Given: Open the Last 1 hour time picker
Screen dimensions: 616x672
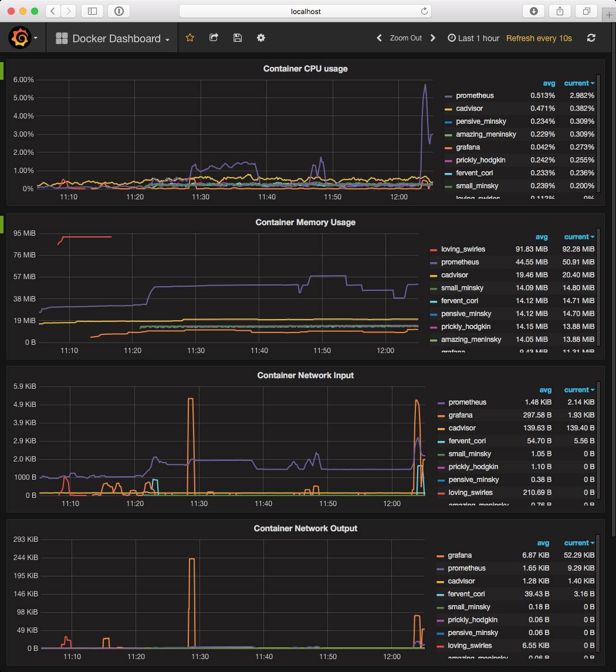Looking at the screenshot, I should click(x=473, y=38).
